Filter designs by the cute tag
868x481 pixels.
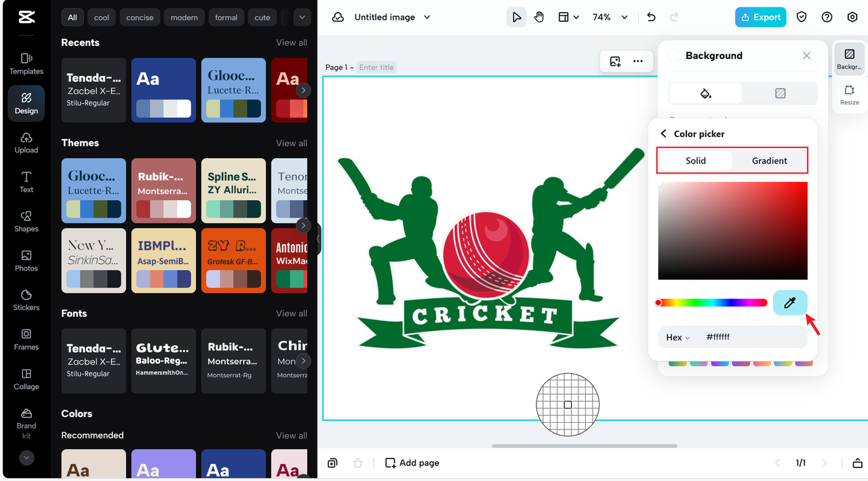point(262,17)
